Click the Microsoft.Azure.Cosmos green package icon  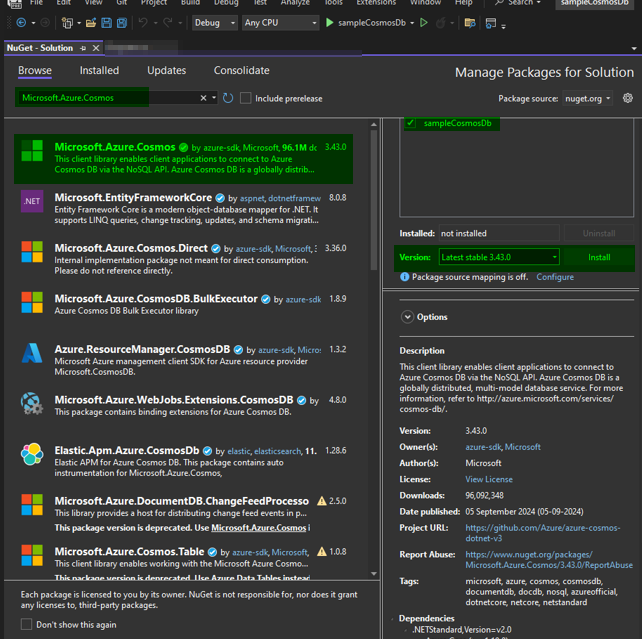pos(32,151)
